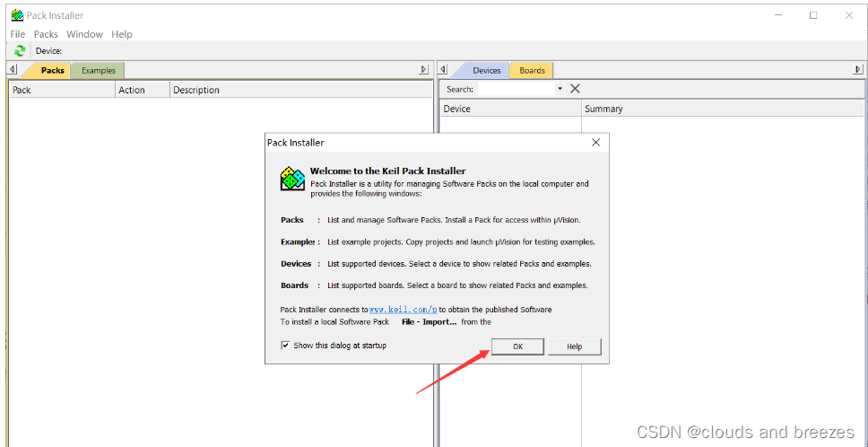Click the Pack Installer app icon in title bar

click(17, 15)
